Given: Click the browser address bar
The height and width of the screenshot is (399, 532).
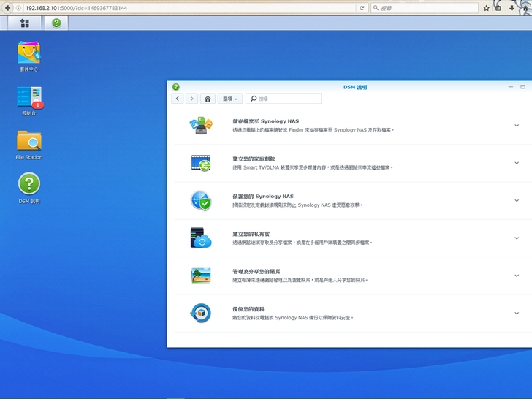Looking at the screenshot, I should (183, 8).
